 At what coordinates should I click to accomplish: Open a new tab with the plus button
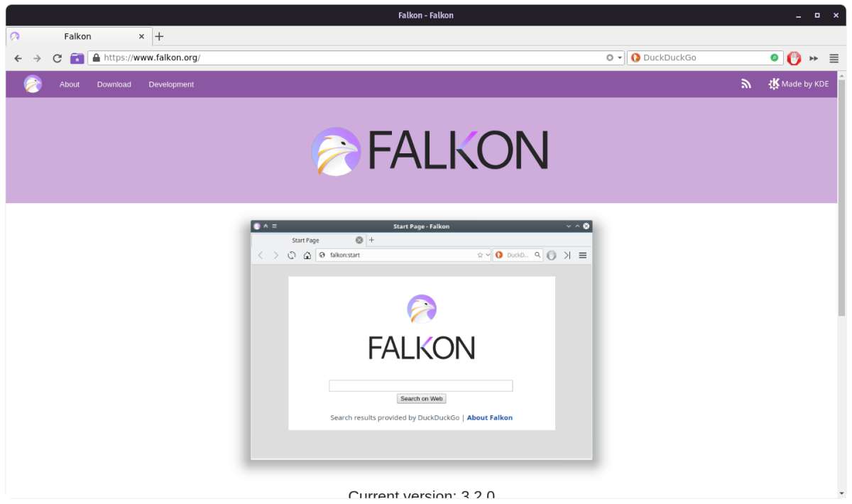pos(159,36)
